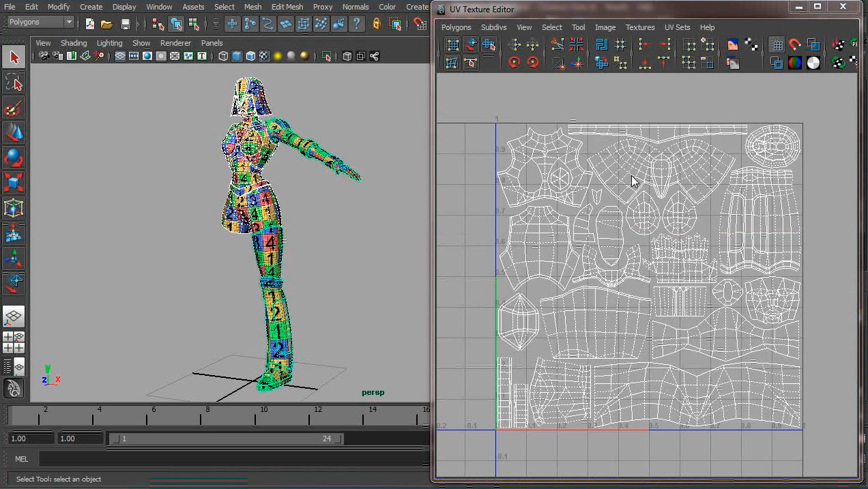Pick the Scale tool with red cube

(x=14, y=183)
